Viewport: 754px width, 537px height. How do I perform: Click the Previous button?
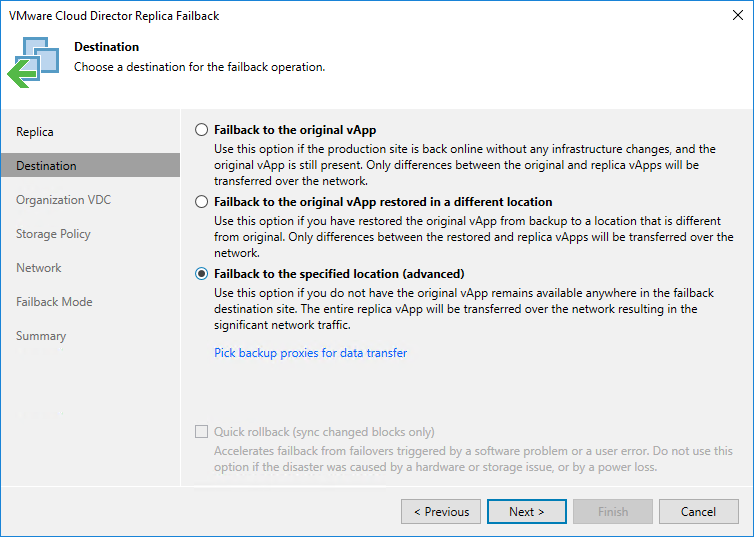(441, 512)
